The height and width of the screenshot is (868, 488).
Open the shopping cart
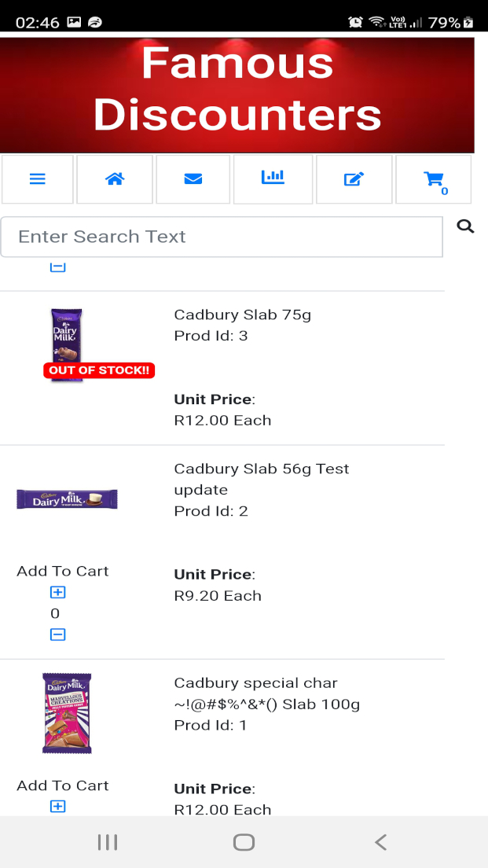[x=434, y=179]
